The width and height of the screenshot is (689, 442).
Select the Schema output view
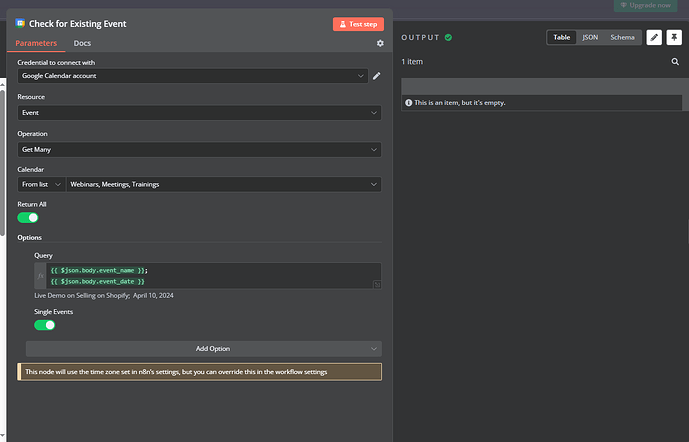622,37
